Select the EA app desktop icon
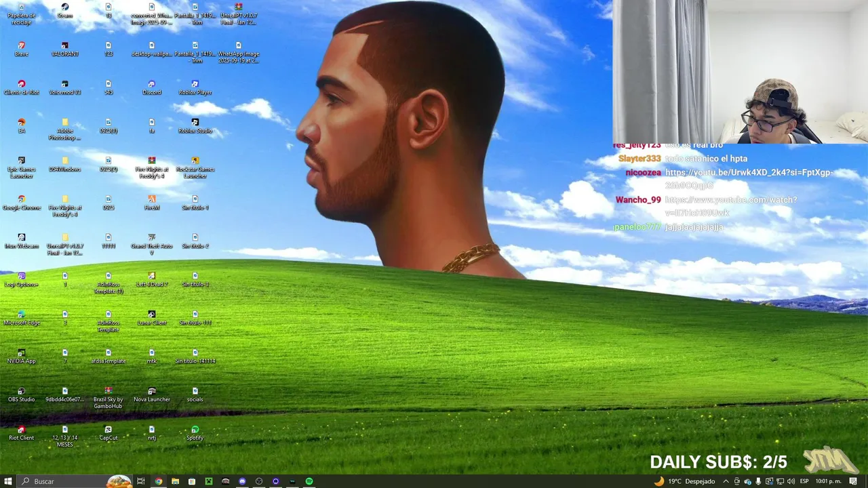The width and height of the screenshot is (868, 488). pos(21,126)
